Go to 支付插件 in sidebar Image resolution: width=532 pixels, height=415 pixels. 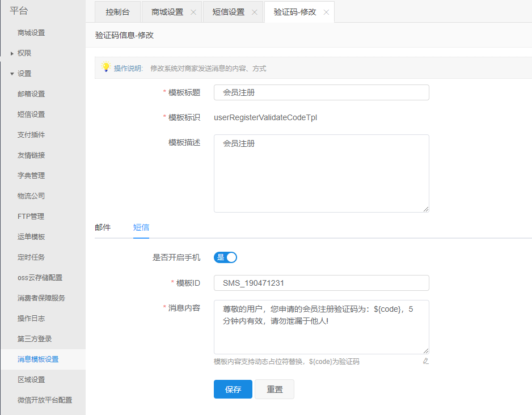[31, 135]
